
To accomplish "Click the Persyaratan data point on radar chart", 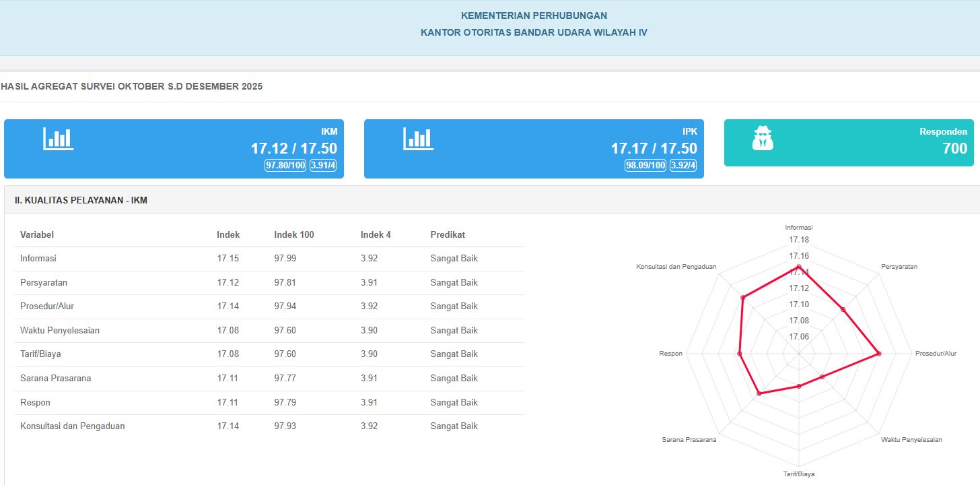I will click(843, 309).
